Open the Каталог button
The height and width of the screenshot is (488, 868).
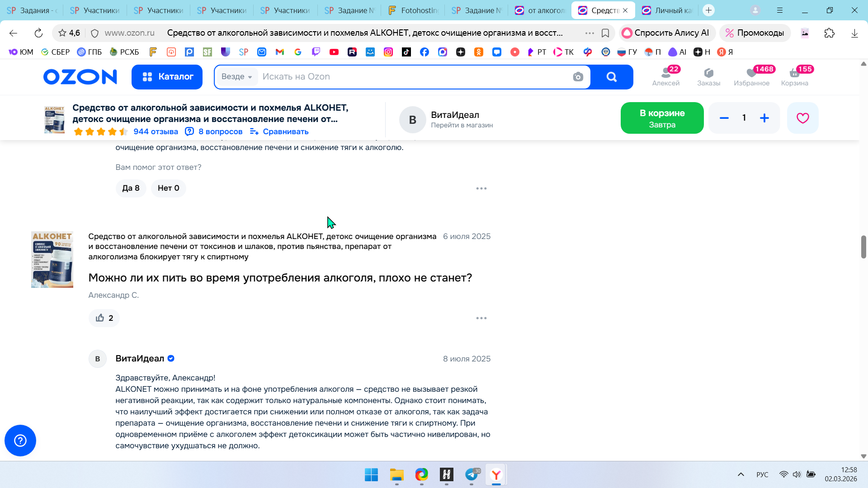click(x=167, y=77)
